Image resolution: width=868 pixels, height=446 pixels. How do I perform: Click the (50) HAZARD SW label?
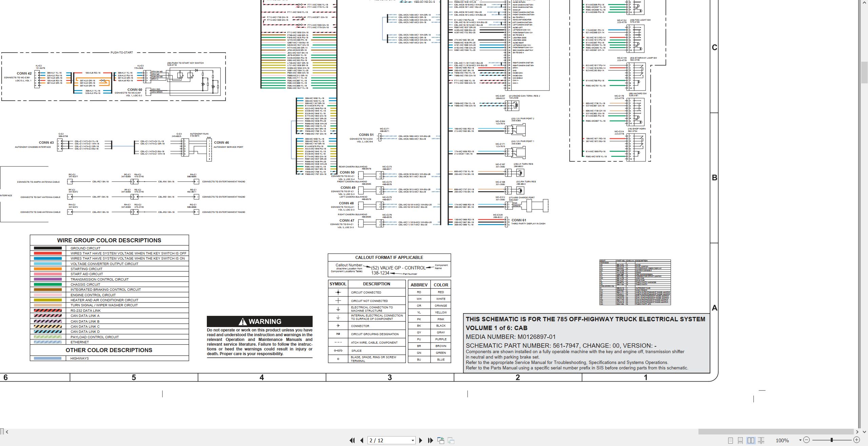coord(638,94)
